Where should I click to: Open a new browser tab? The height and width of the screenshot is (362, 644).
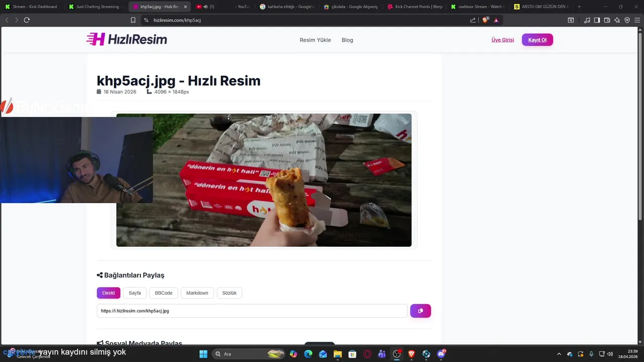(579, 7)
